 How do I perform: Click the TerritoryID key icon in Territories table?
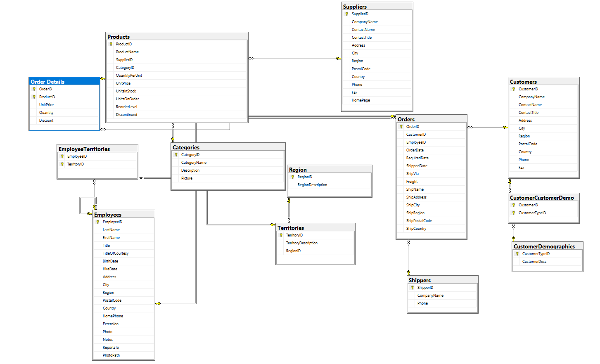pos(281,235)
